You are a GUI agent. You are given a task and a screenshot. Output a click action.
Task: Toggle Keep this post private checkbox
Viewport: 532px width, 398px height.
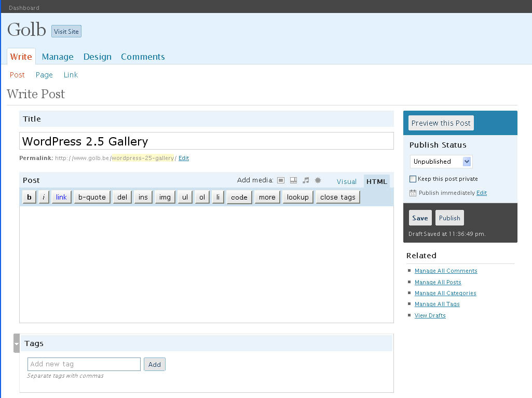413,179
